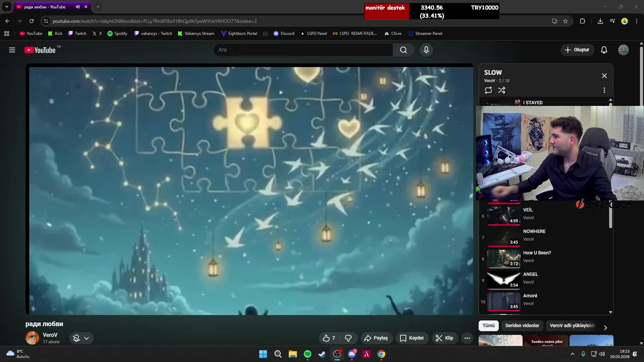Open Chrome three-dot menu
Screen dimensions: 644x362
[x=636, y=21]
